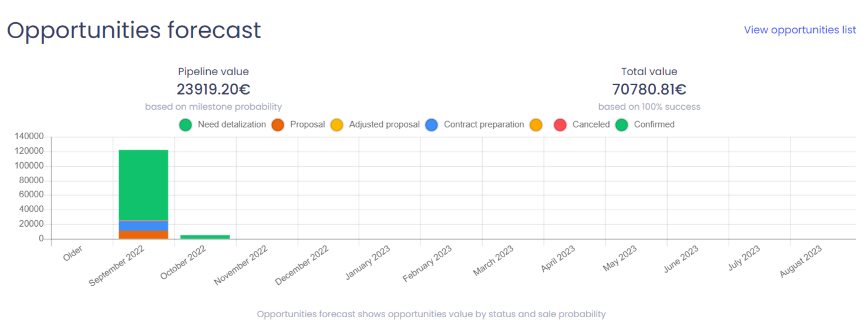Click the August 2023 axis label
The height and width of the screenshot is (336, 868).
click(801, 261)
